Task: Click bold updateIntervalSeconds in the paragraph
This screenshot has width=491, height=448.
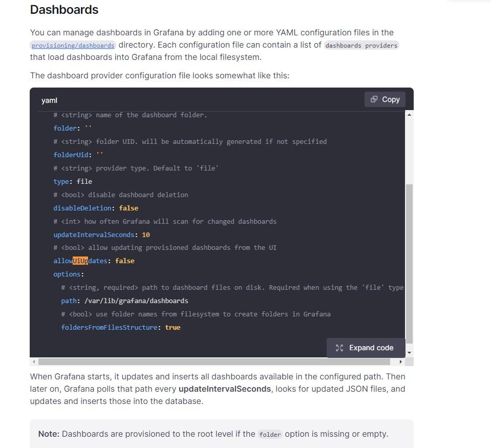Action: click(x=225, y=389)
